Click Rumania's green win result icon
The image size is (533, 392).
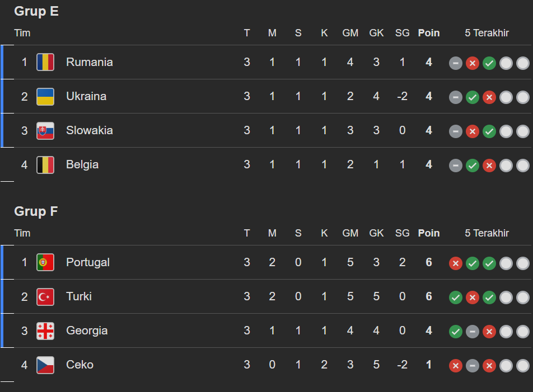489,63
